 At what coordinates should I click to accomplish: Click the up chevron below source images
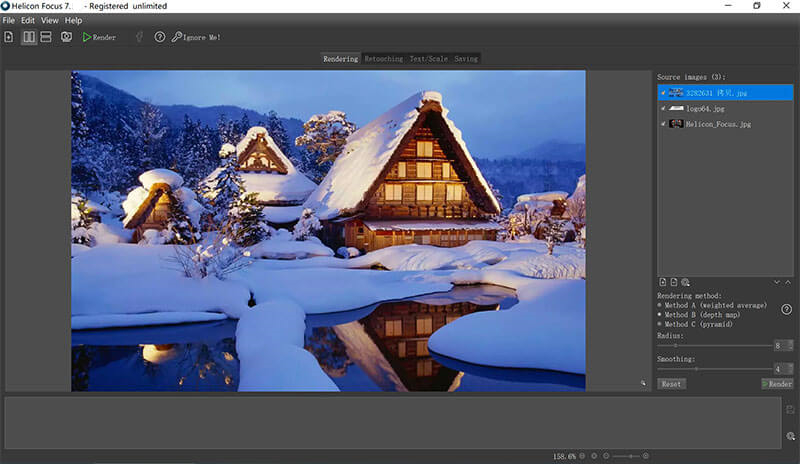pyautogui.click(x=788, y=283)
